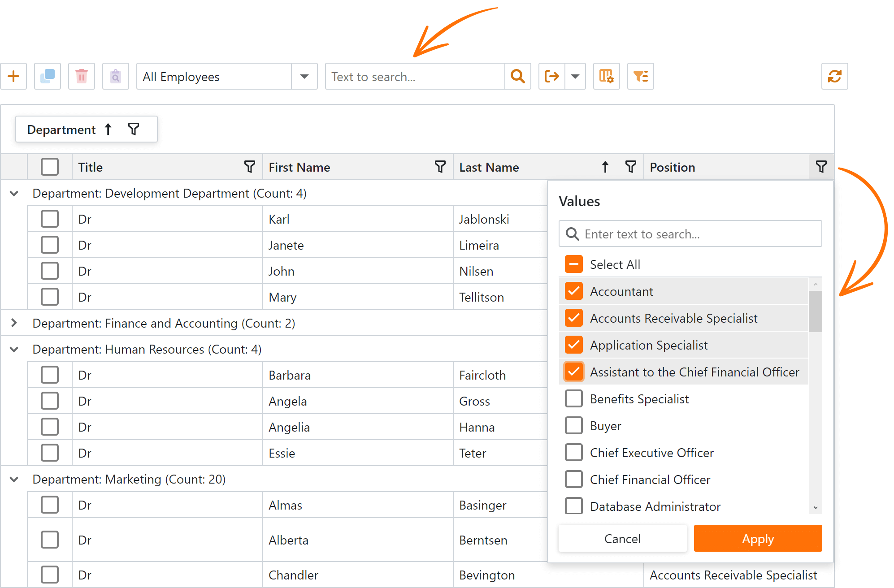Open the column chooser icon

(x=606, y=76)
